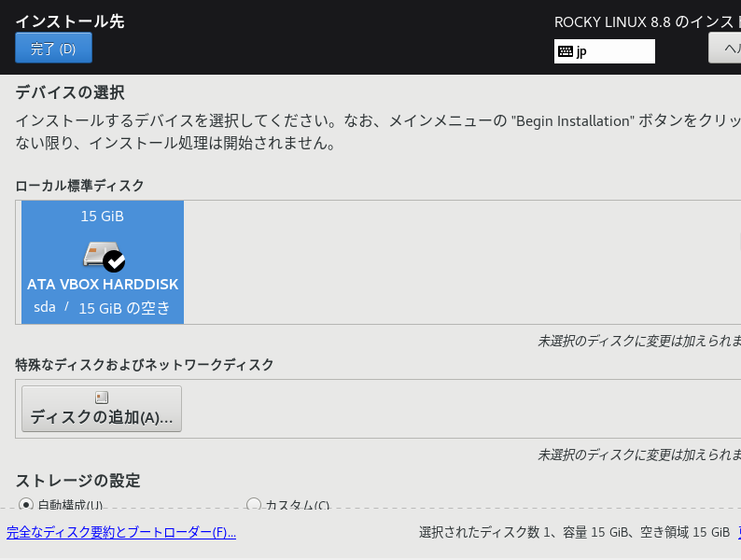The height and width of the screenshot is (560, 741).
Task: Open 完全なディスク要約とブートローダー(F)... link
Action: point(121,533)
